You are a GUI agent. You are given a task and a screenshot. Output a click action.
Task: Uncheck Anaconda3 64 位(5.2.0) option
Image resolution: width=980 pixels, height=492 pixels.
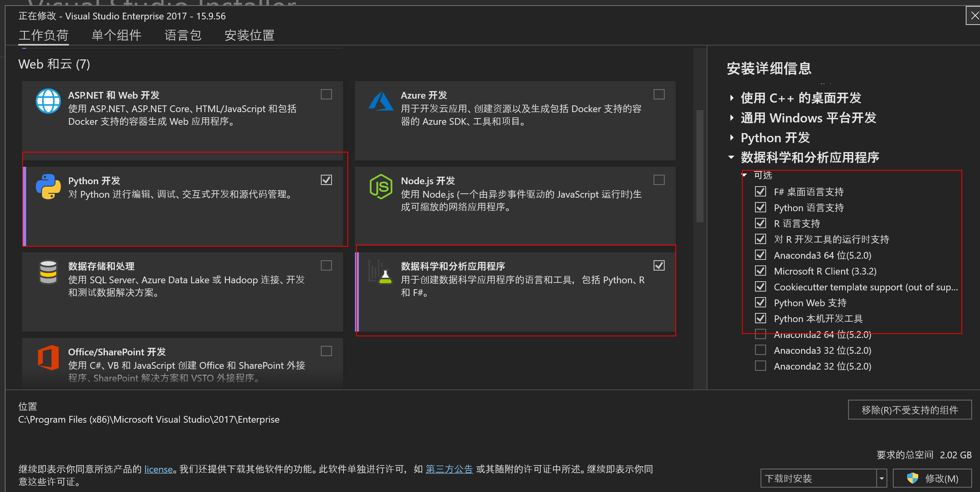[x=761, y=255]
